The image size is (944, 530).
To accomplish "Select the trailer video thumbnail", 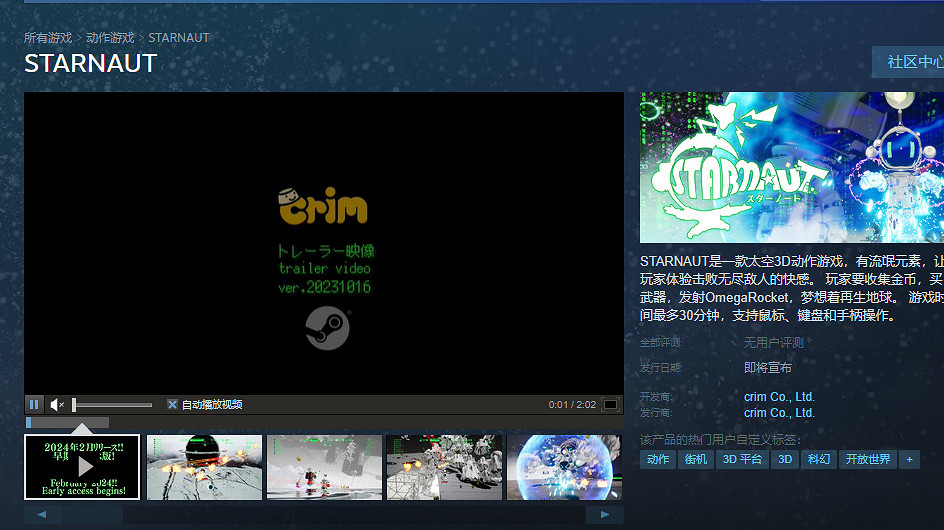I will (x=82, y=466).
